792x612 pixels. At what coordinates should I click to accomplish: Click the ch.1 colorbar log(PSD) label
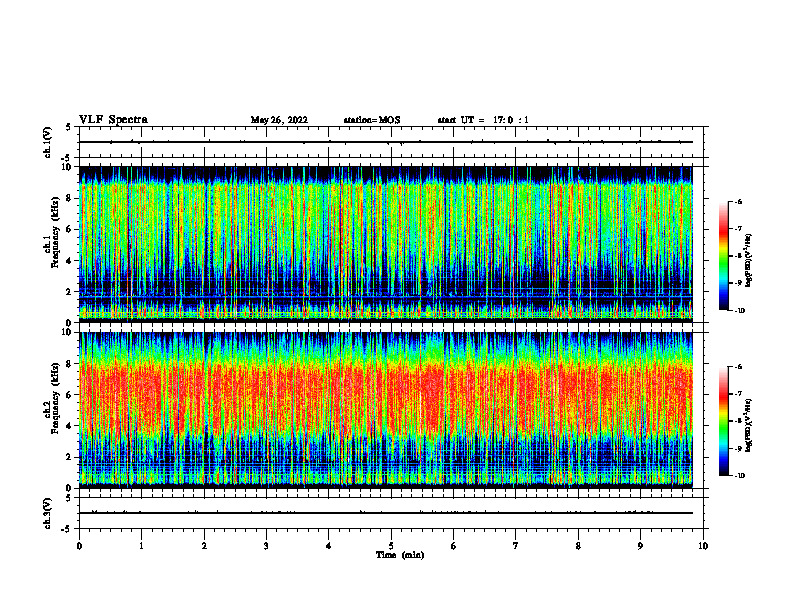click(x=749, y=261)
